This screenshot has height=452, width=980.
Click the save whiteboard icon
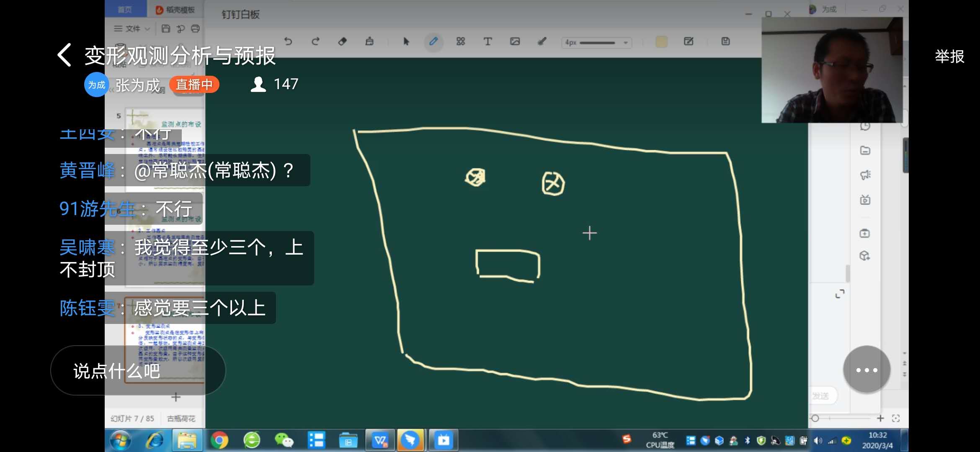(725, 41)
